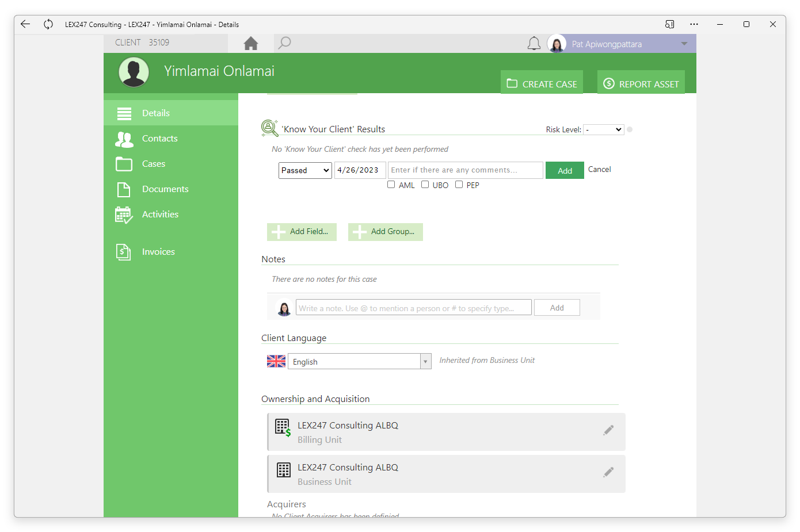Tick the AML checkbox

click(391, 185)
